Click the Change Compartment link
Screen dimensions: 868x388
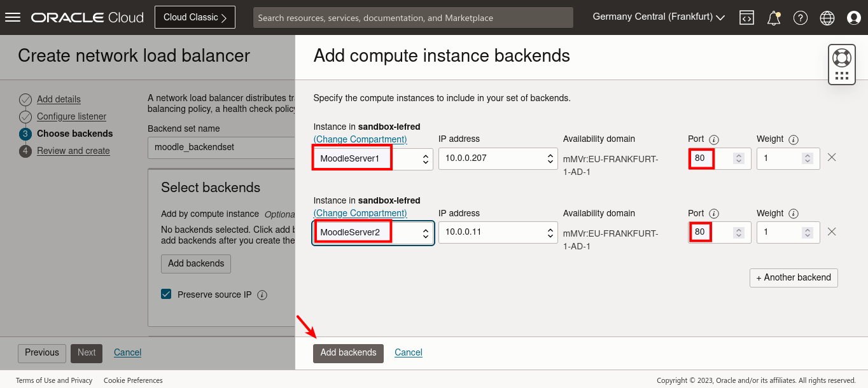pyautogui.click(x=360, y=139)
